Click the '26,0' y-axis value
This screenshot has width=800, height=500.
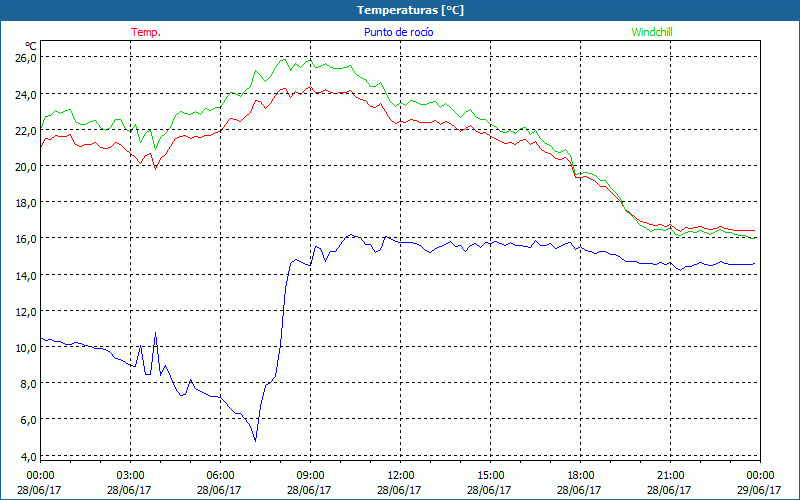point(26,58)
